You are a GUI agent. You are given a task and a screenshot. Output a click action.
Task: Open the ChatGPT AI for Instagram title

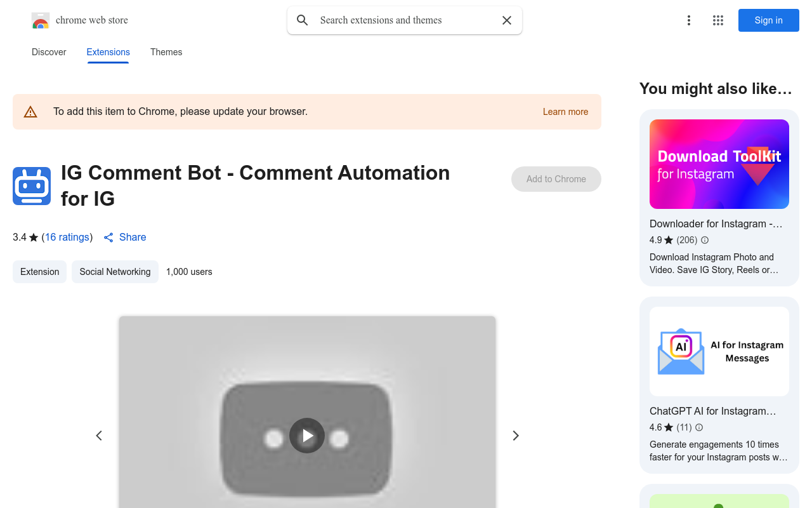713,411
